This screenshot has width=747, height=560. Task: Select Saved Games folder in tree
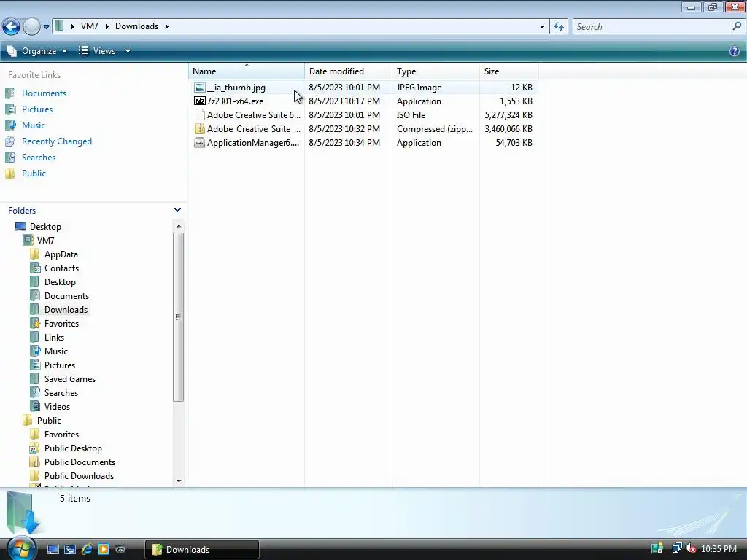click(x=70, y=379)
